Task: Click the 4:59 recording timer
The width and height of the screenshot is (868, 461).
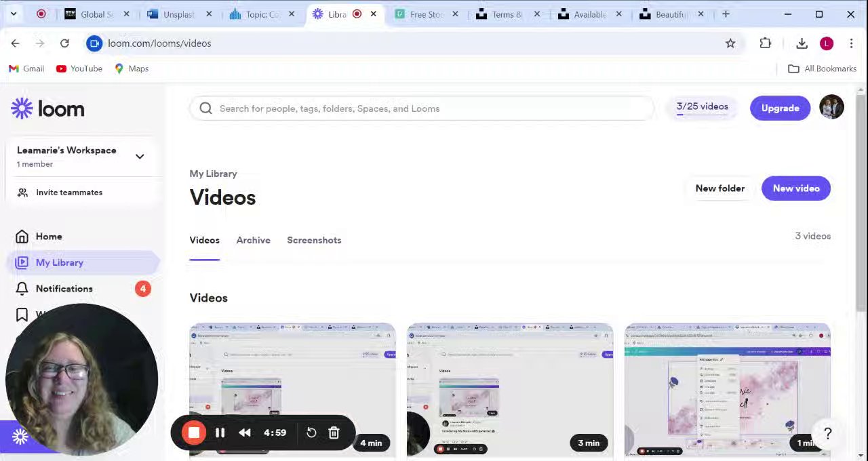Action: point(275,433)
